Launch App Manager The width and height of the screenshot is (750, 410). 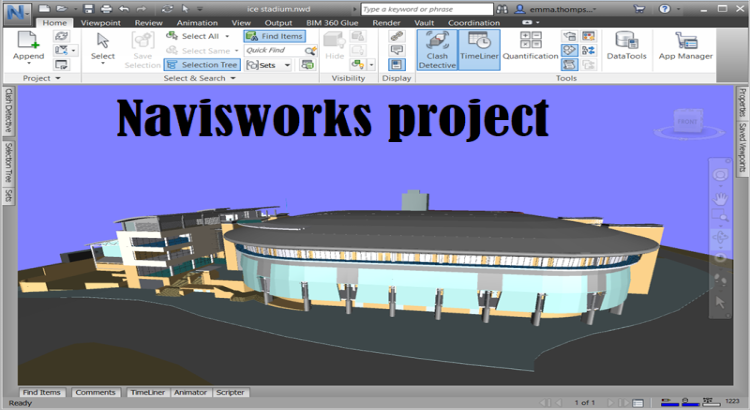(x=685, y=46)
